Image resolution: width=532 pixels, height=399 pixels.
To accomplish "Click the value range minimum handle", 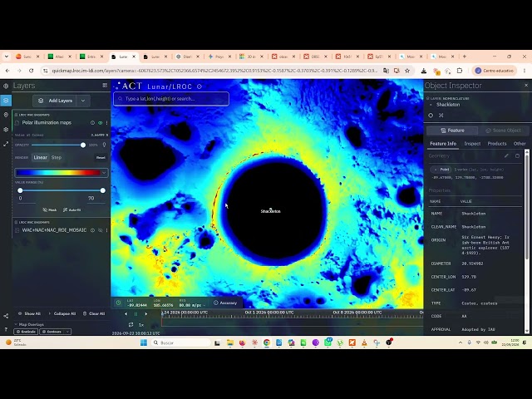I will [20, 190].
